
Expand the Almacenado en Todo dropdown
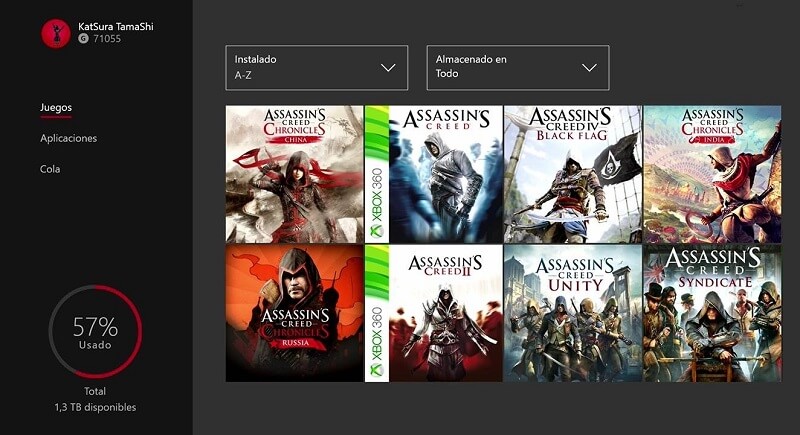click(x=517, y=68)
